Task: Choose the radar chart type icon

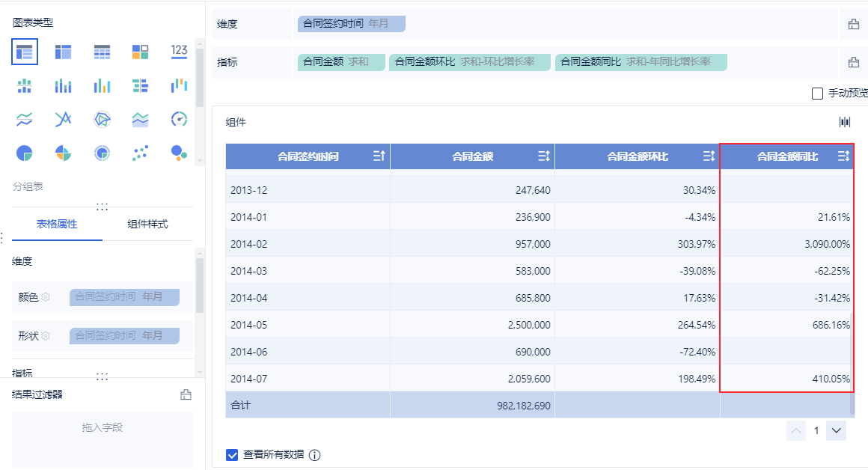Action: (x=102, y=120)
